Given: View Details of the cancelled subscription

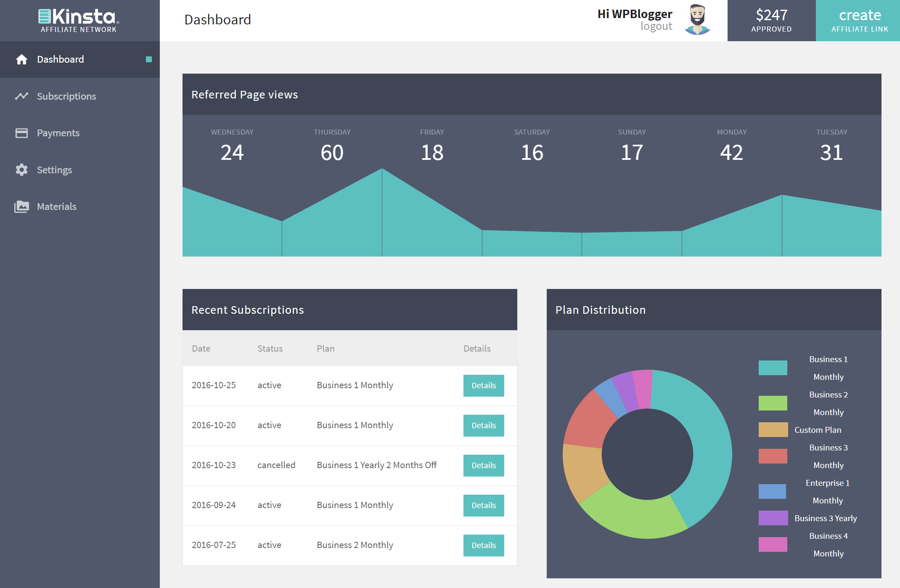Looking at the screenshot, I should click(x=483, y=465).
